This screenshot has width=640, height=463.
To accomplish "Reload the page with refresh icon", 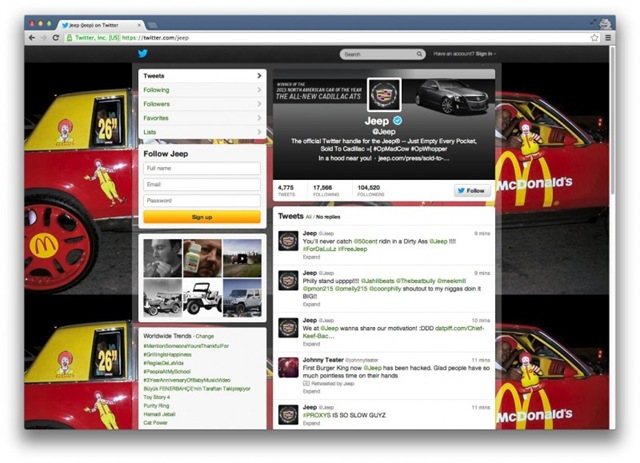I will click(x=56, y=37).
